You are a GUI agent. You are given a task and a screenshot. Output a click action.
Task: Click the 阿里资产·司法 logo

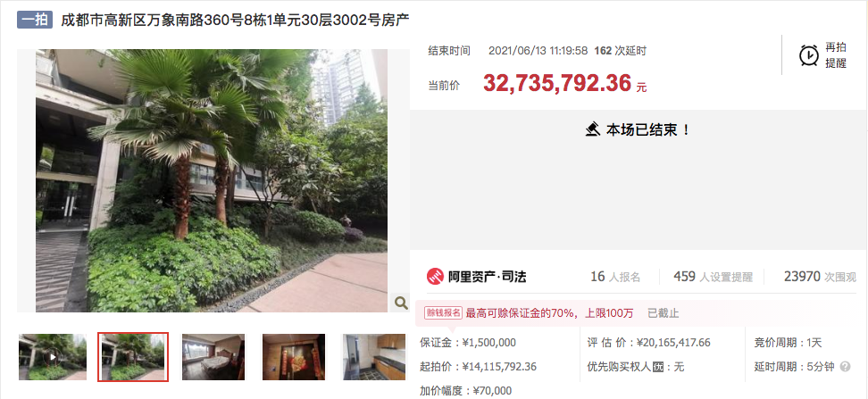475,277
